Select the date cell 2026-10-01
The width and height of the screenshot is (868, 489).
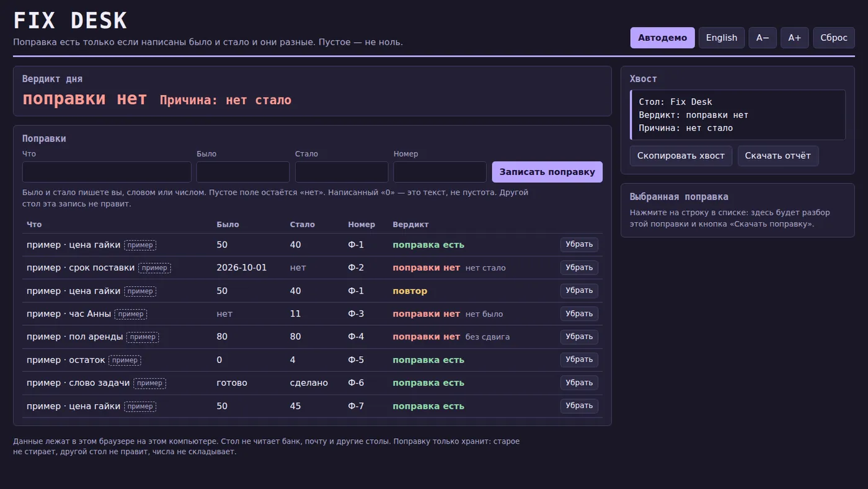[242, 268]
